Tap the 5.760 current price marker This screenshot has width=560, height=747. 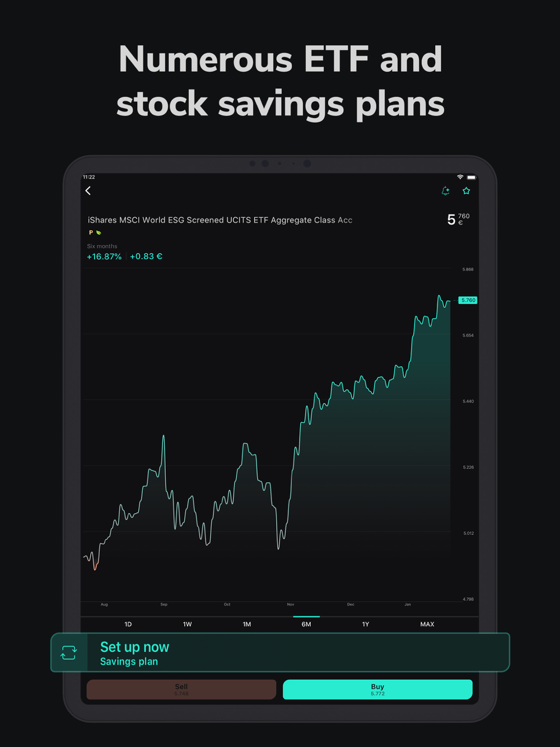pyautogui.click(x=468, y=300)
